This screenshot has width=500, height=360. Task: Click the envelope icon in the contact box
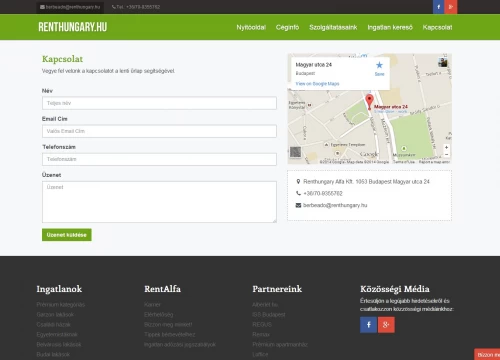298,205
